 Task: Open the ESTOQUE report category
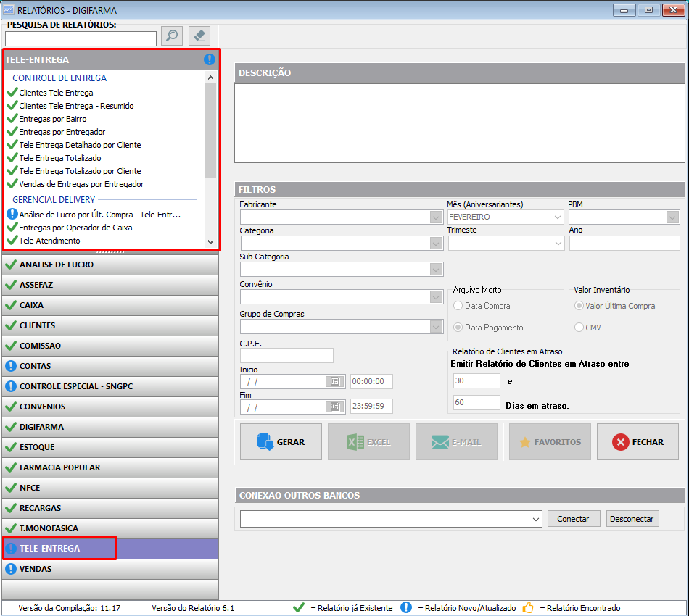[x=109, y=447]
